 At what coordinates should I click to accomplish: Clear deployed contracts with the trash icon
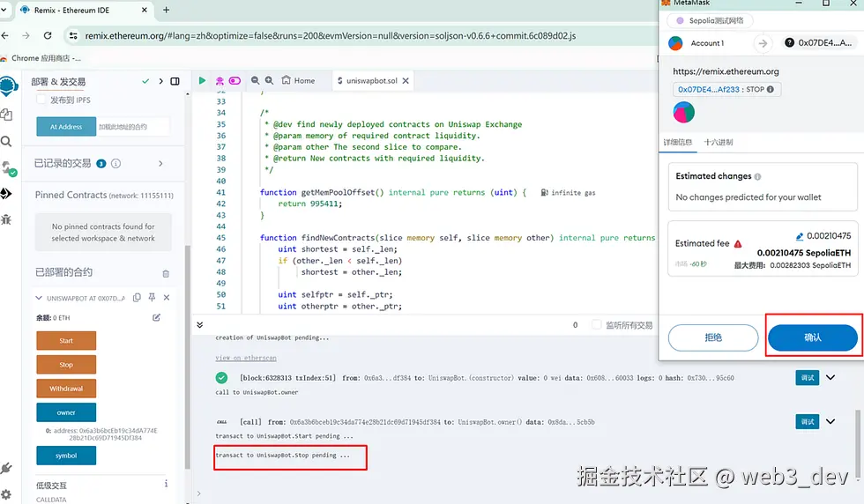pyautogui.click(x=166, y=274)
